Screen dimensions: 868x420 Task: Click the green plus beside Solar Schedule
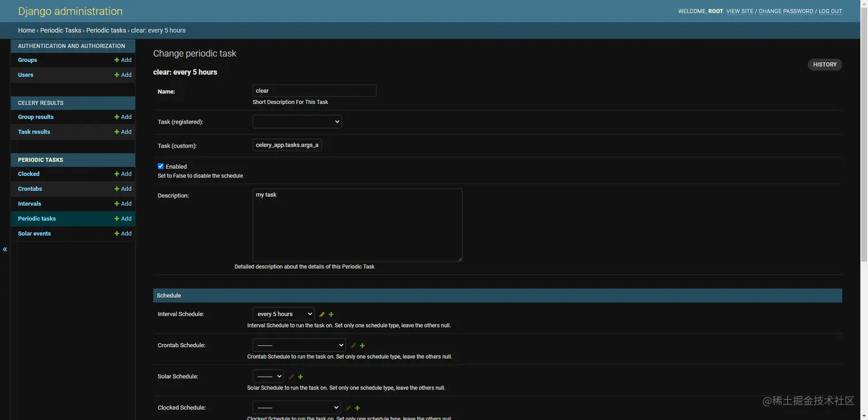pos(300,377)
